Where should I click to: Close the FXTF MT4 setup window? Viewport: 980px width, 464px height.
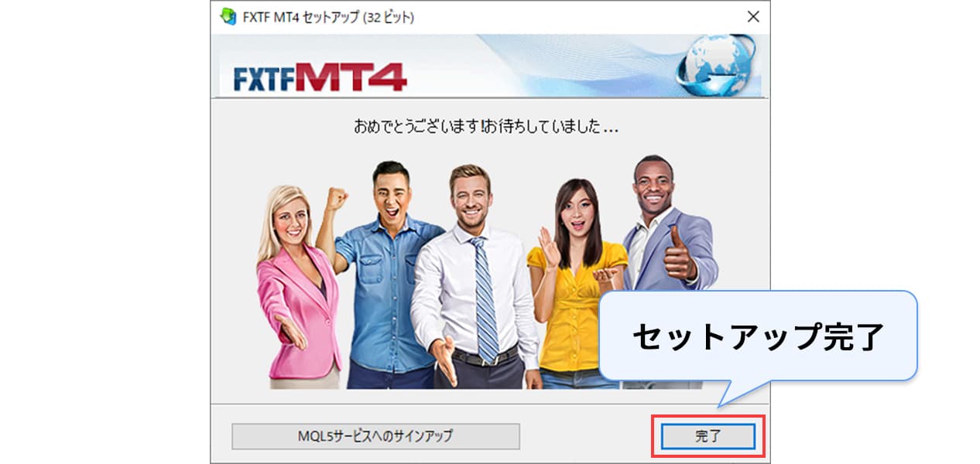752,17
